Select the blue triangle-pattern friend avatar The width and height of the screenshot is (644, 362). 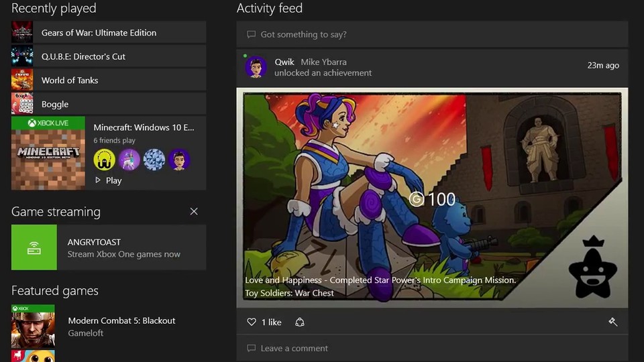coord(154,160)
